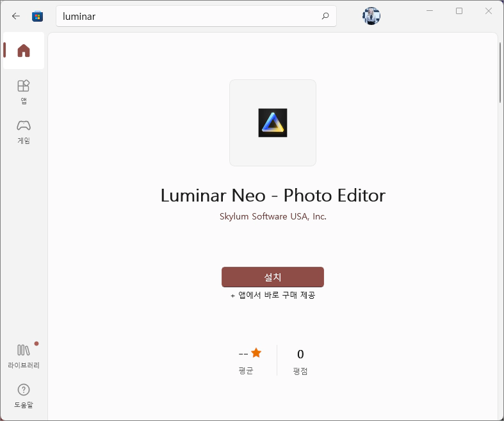
Task: Click the Luminar Neo app icon
Action: click(273, 123)
